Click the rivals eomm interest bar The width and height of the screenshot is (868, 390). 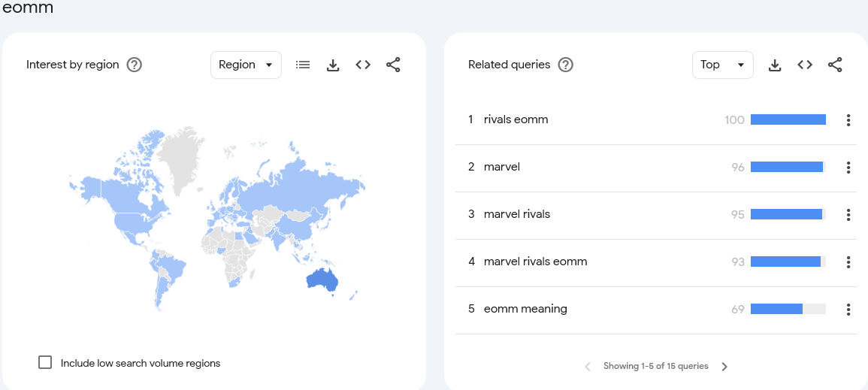[x=788, y=119]
